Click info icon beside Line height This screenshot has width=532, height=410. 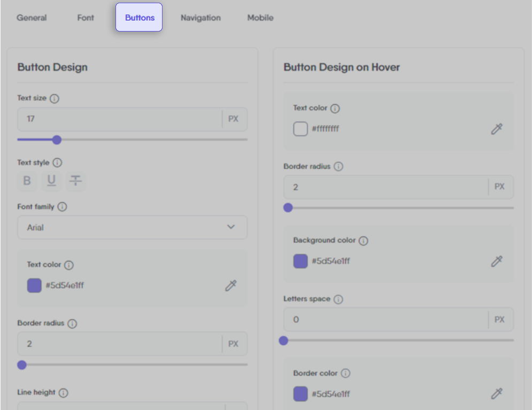click(x=64, y=393)
